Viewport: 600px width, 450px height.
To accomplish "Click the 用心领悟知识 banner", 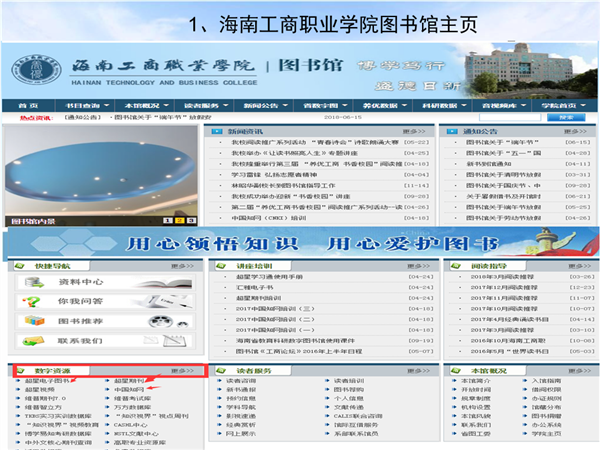I will tap(303, 243).
